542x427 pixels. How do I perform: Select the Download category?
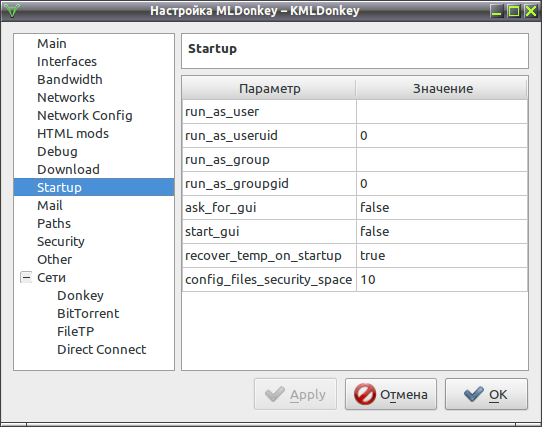tap(68, 169)
